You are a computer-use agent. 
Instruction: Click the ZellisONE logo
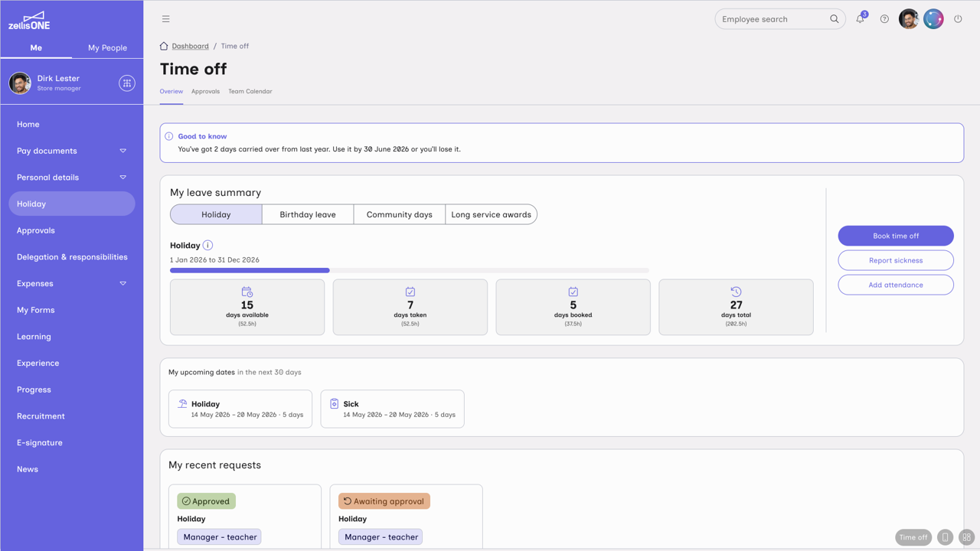pos(29,21)
